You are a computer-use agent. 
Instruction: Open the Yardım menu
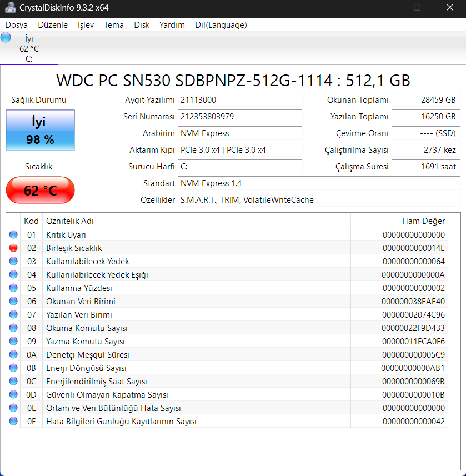pyautogui.click(x=172, y=25)
